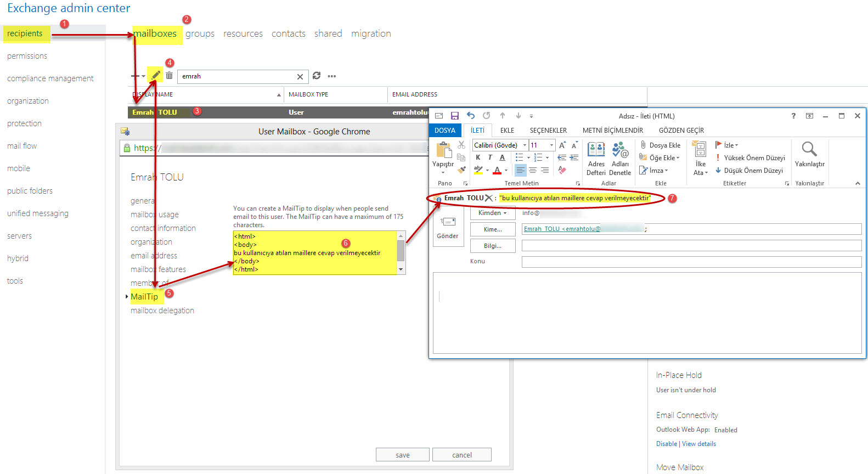Align text left in Temel Metin group
Viewport: 868px width, 474px height.
(520, 171)
